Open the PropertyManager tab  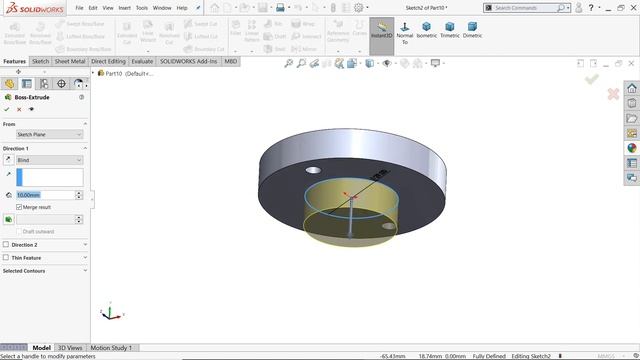pyautogui.click(x=27, y=84)
